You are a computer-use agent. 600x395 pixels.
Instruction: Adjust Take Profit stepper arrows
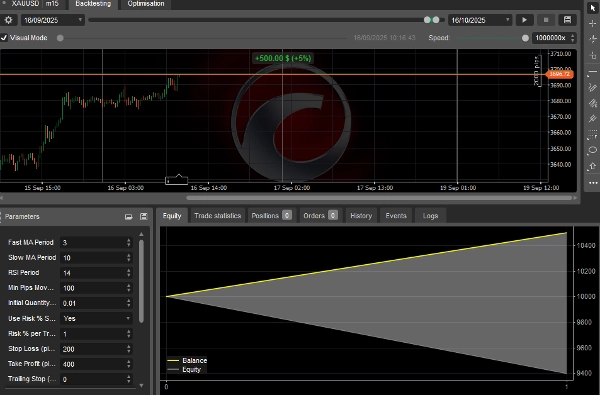(x=129, y=364)
